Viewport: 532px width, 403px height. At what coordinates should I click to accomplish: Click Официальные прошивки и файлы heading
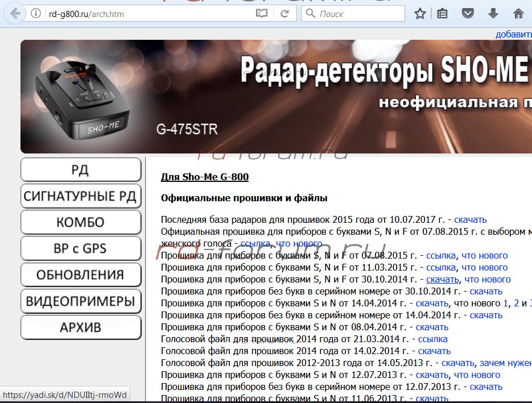pos(244,198)
